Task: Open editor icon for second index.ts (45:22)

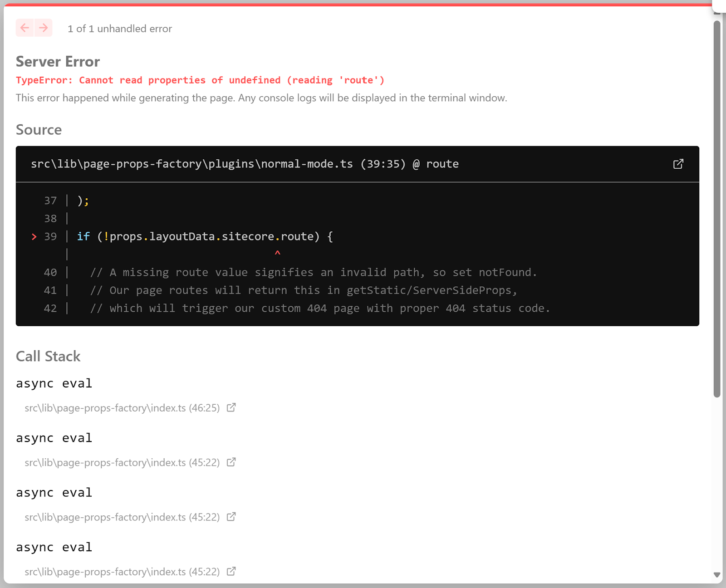Action: (231, 516)
